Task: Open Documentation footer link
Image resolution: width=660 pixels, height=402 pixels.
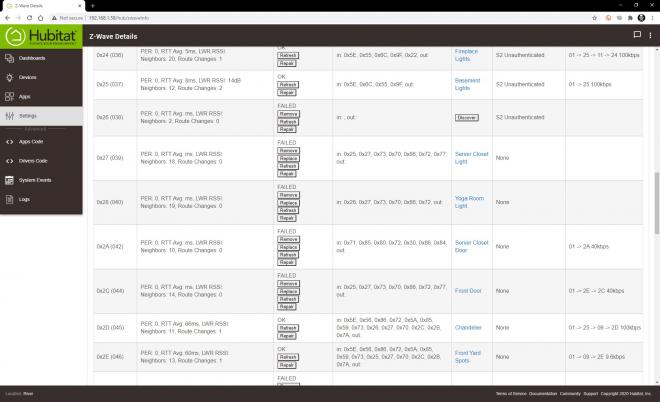Action: tap(543, 394)
